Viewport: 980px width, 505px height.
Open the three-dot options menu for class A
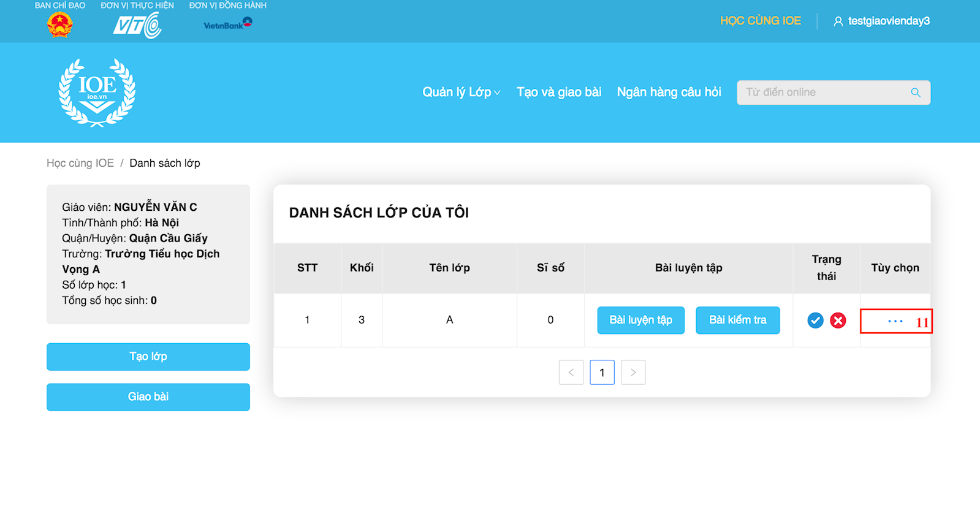[895, 321]
